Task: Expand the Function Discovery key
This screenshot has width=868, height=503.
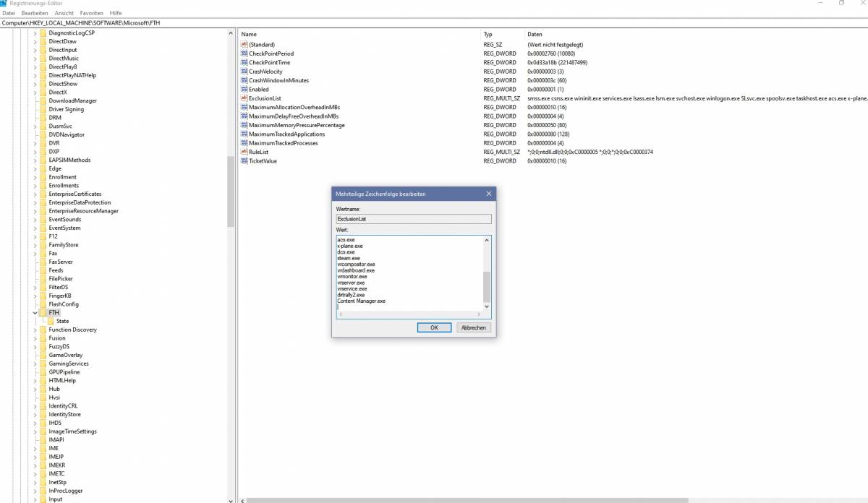Action: [35, 330]
